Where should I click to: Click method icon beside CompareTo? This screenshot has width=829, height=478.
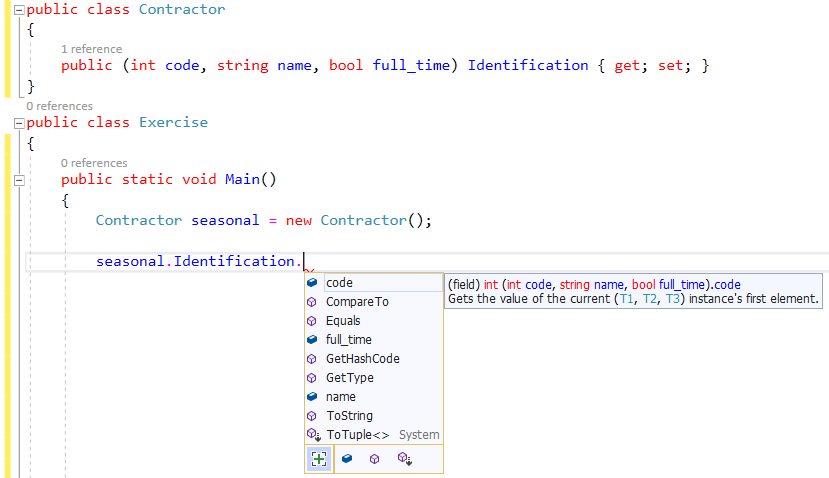tap(312, 302)
